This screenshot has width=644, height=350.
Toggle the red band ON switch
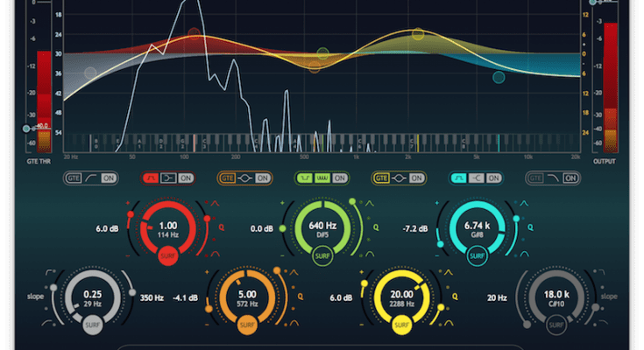tap(184, 178)
